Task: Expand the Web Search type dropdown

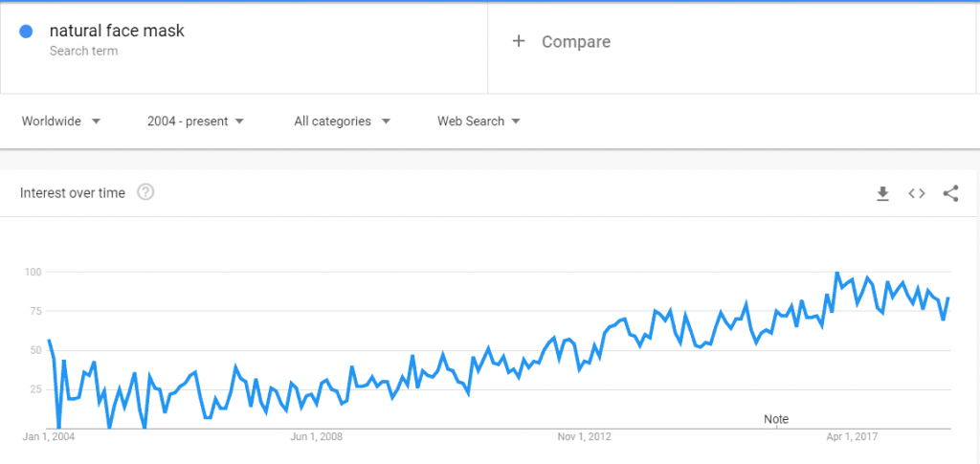Action: (x=479, y=122)
